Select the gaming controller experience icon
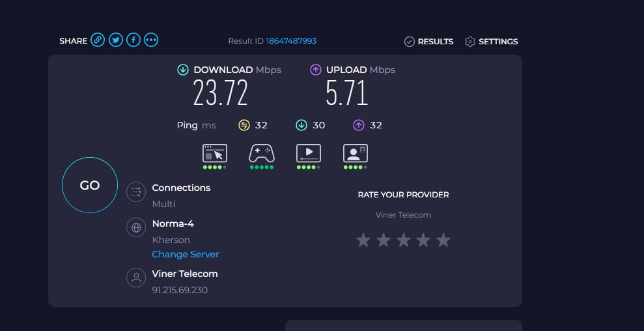Image resolution: width=644 pixels, height=331 pixels. coord(262,153)
